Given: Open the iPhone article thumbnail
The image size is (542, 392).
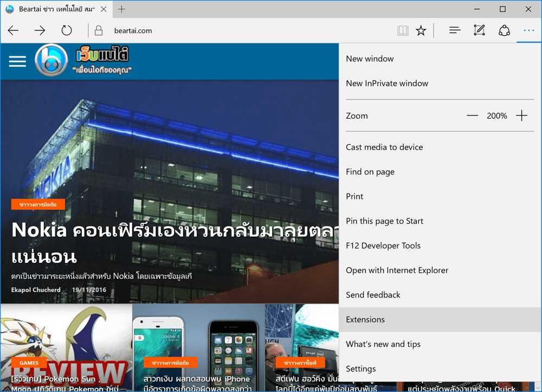Looking at the screenshot, I should [x=198, y=348].
